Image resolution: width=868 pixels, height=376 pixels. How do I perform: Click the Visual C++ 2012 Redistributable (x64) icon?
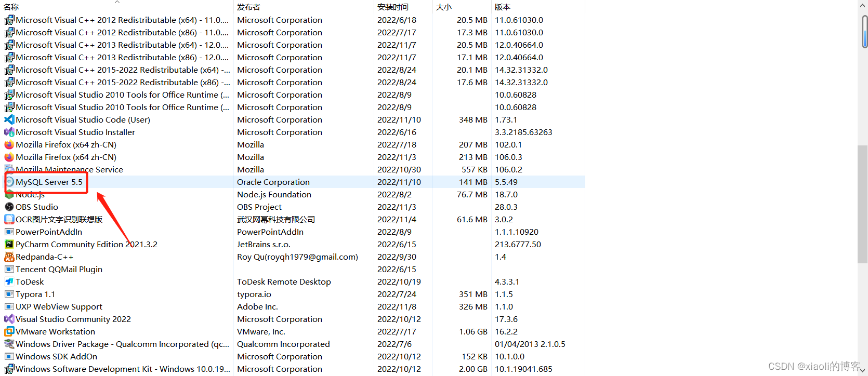[x=9, y=20]
